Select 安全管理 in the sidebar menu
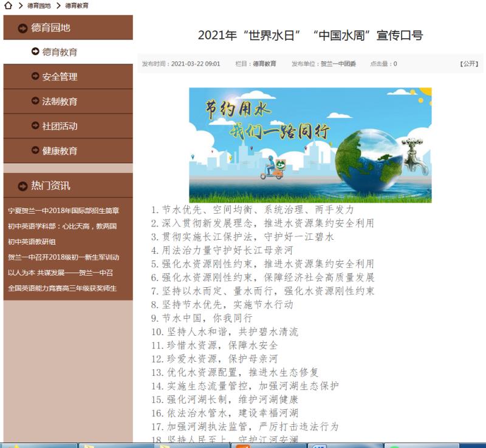 click(x=60, y=77)
